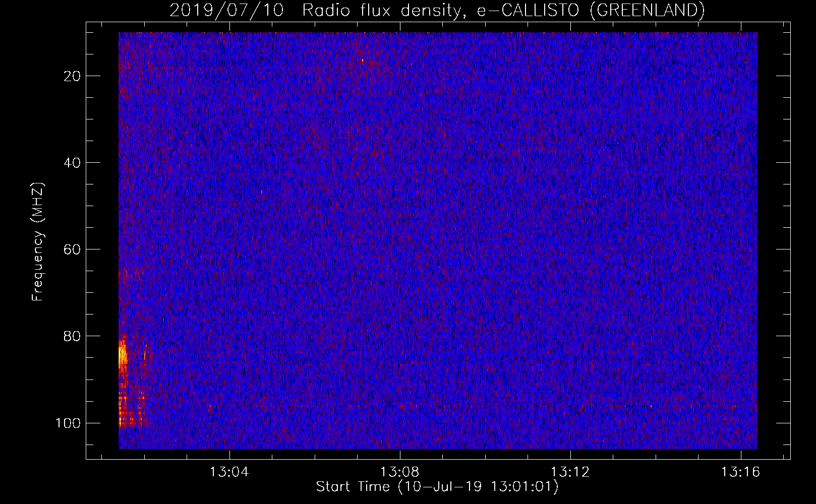The image size is (816, 504).
Task: Click the 13:12 time tick label
Action: (570, 472)
